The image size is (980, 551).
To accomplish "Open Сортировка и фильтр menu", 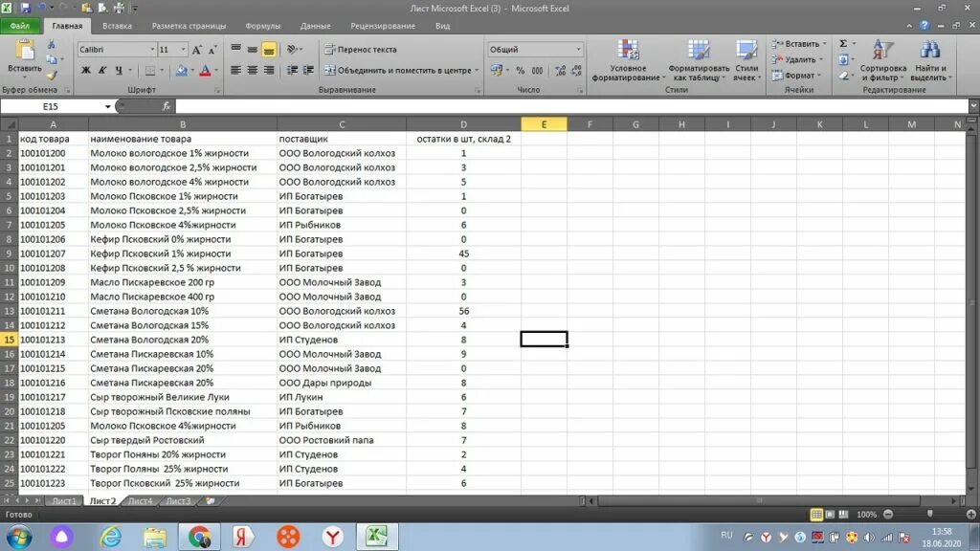I will tap(883, 60).
